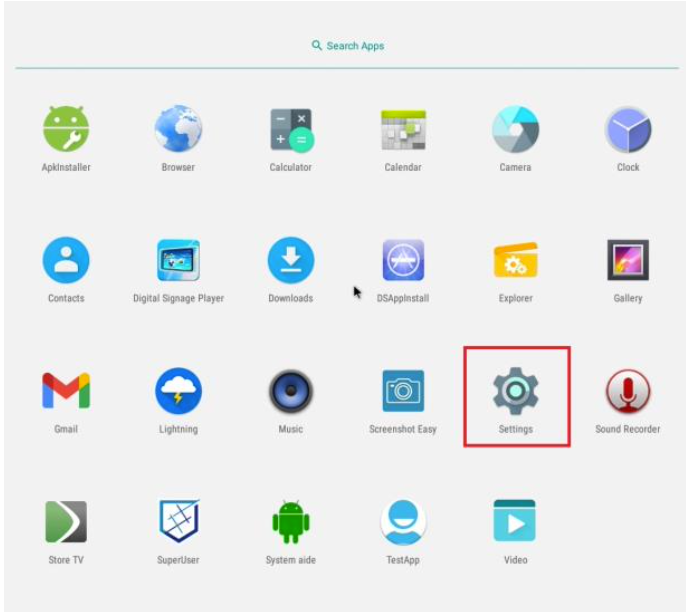Launch the Sound Recorder app
The image size is (686, 612).
click(x=628, y=391)
